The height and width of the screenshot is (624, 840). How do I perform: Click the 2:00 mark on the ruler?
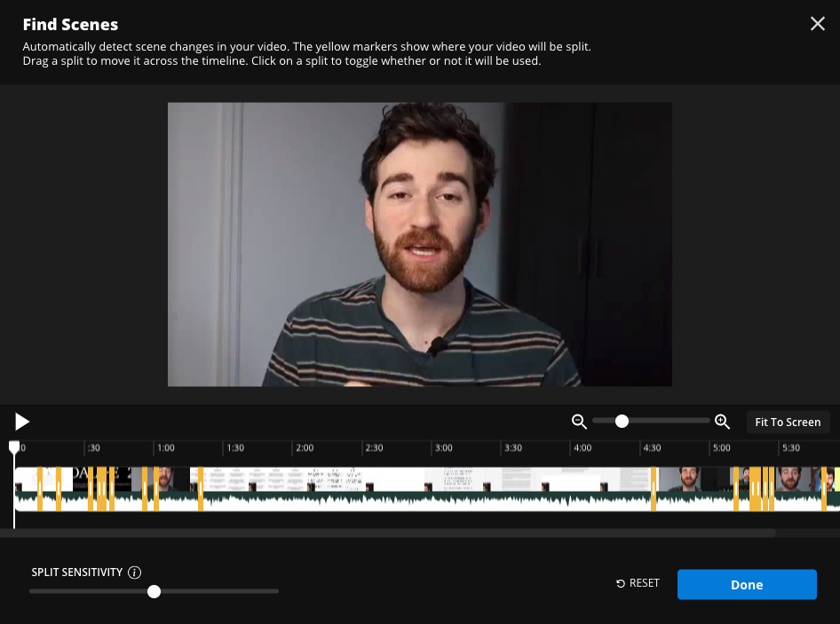point(305,447)
